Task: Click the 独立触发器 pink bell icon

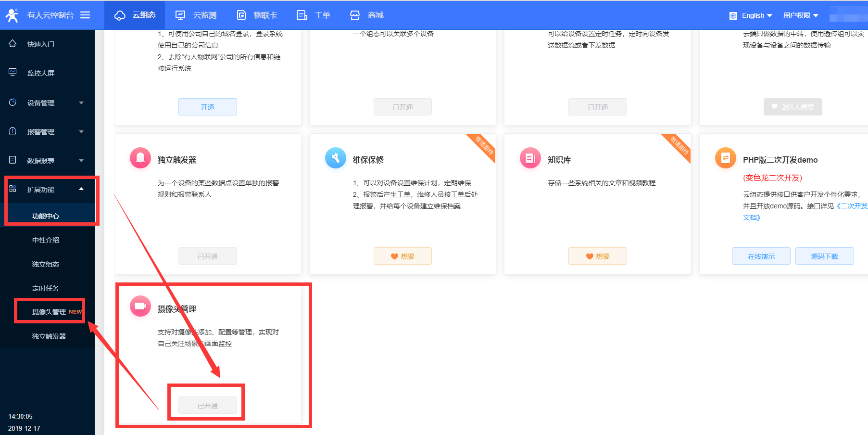Action: tap(140, 158)
